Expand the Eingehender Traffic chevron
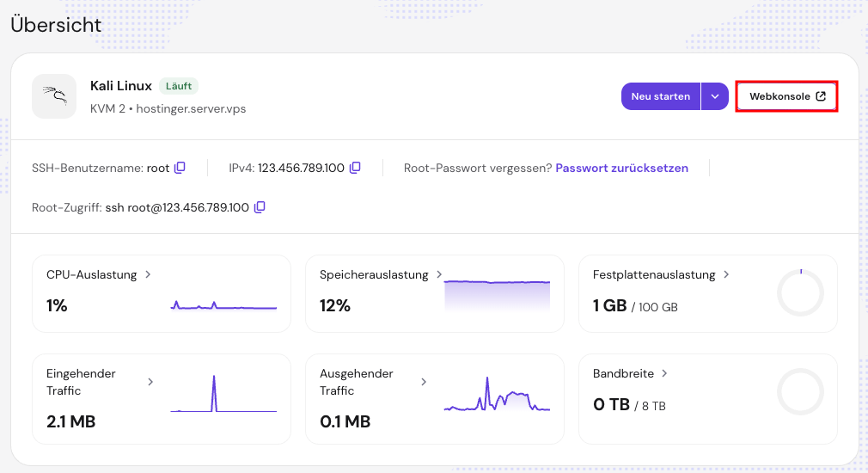Screen dimensions: 868x473 click(x=150, y=382)
